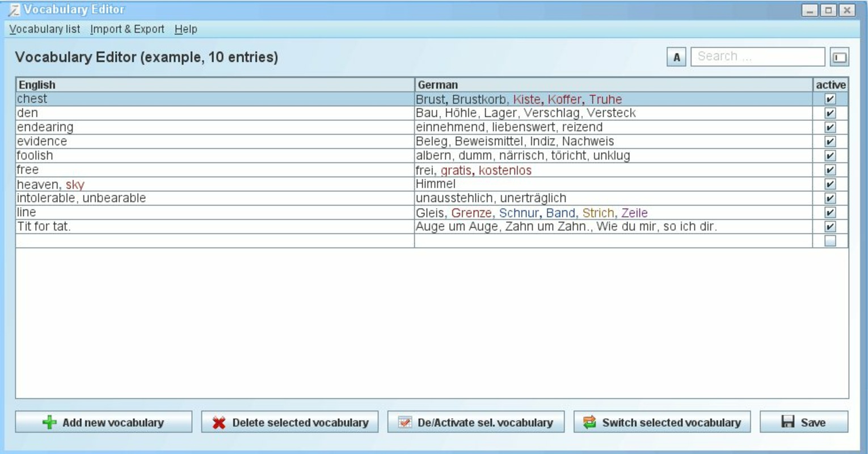The image size is (868, 454).
Task: Save the vocabulary list
Action: (804, 422)
